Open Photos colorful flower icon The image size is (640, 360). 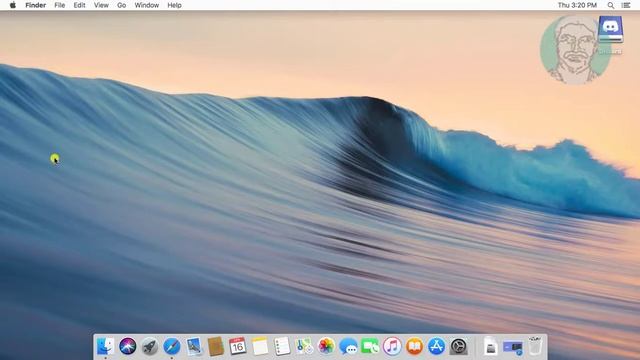[x=326, y=347]
